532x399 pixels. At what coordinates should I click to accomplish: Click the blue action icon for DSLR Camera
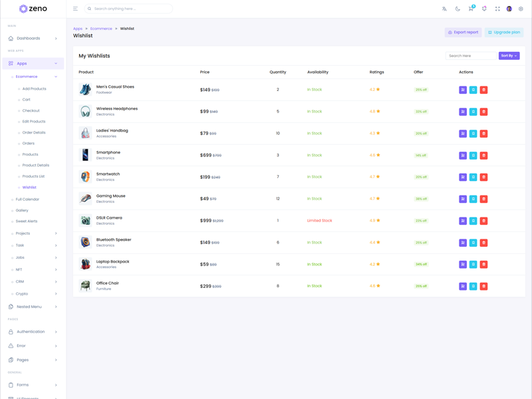(x=473, y=221)
